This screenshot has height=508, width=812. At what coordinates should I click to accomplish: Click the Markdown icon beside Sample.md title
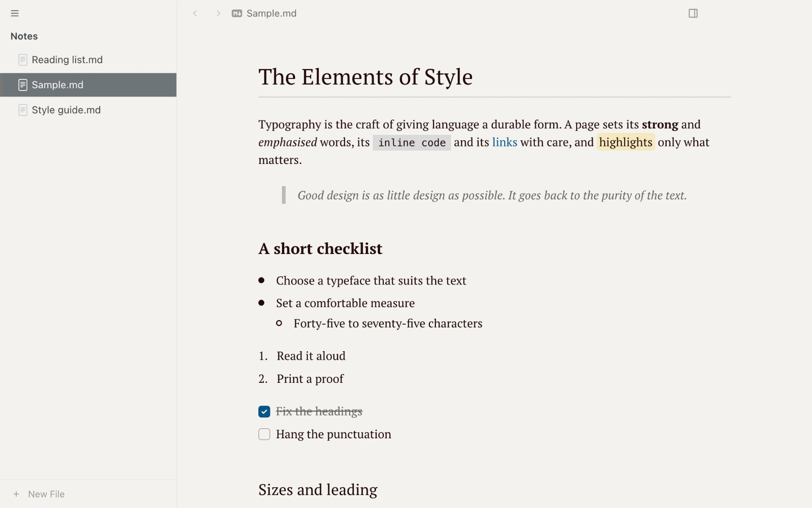pyautogui.click(x=237, y=13)
